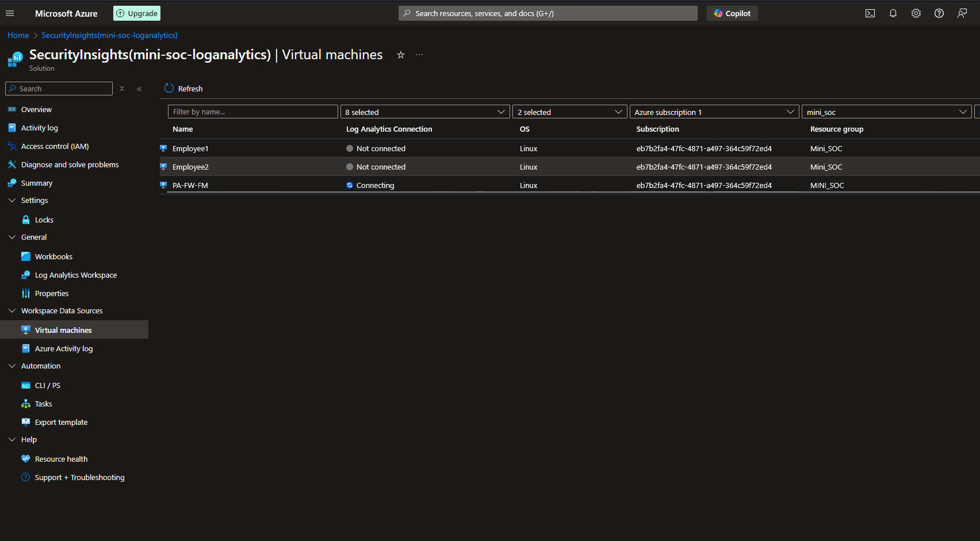Go to Home breadcrumb link
This screenshot has width=980, height=541.
(x=18, y=35)
